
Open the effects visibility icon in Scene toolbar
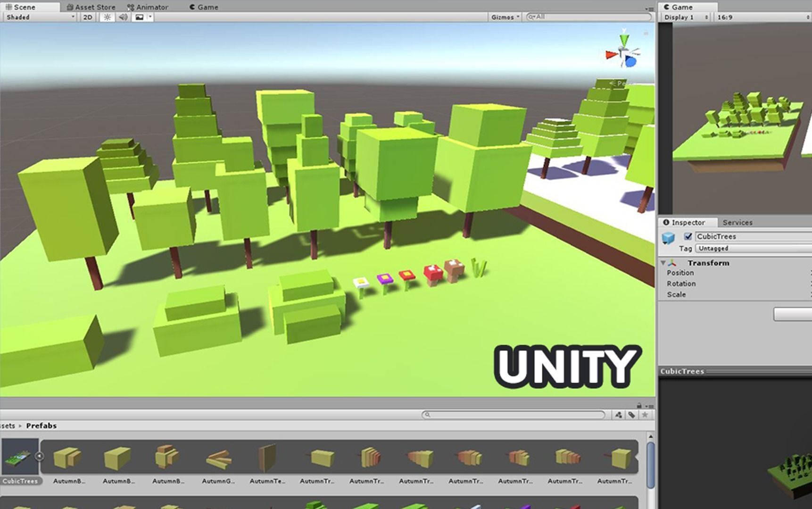coord(139,17)
